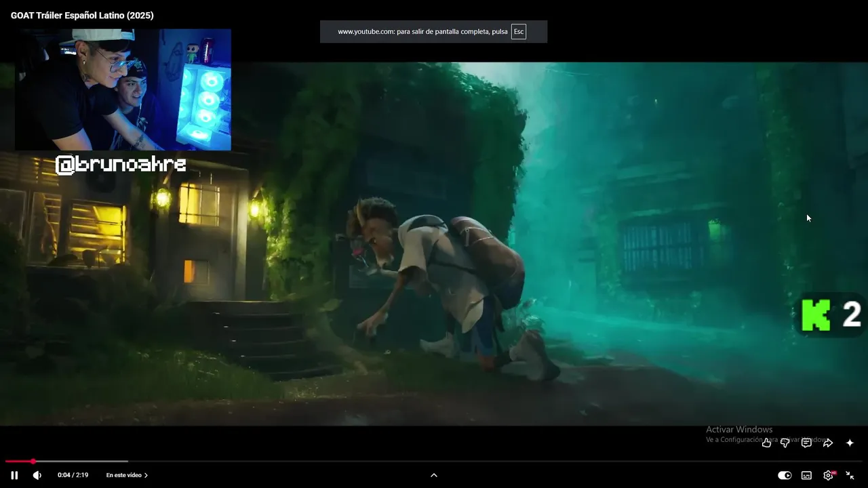Like the video with thumbs up
Screen dimensions: 868x488
[766, 443]
